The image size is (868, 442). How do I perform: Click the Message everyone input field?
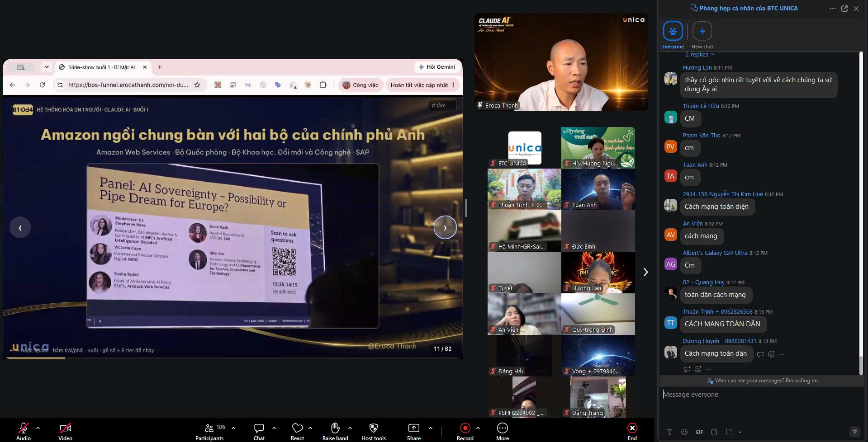pyautogui.click(x=761, y=395)
